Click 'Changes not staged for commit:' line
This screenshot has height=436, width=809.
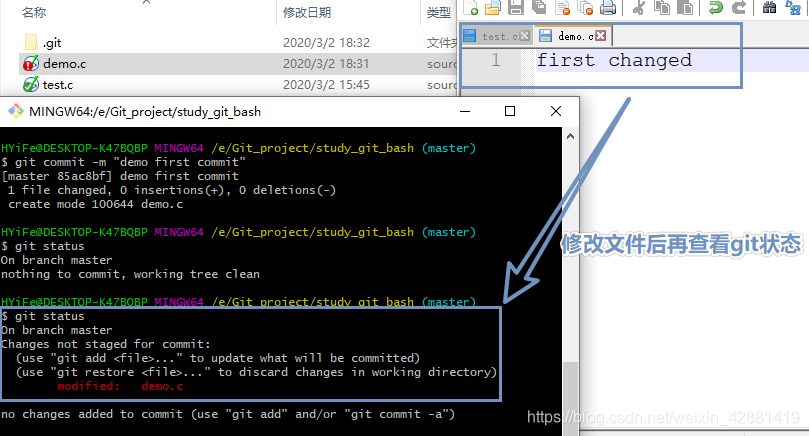(x=106, y=344)
